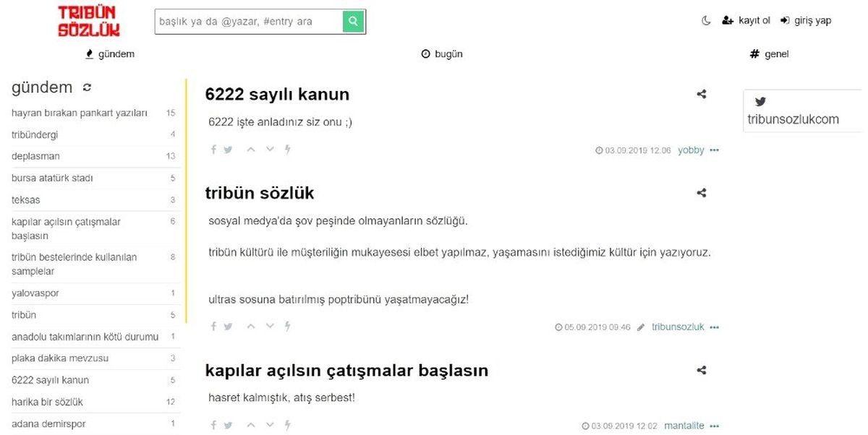Downvote tribunsozluk's entry
Image resolution: width=868 pixels, height=435 pixels.
pos(270,327)
